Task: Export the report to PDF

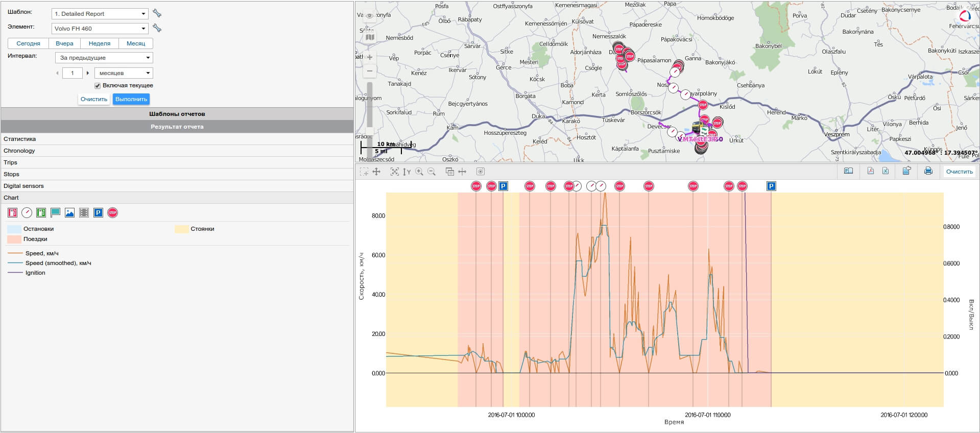Action: [871, 172]
